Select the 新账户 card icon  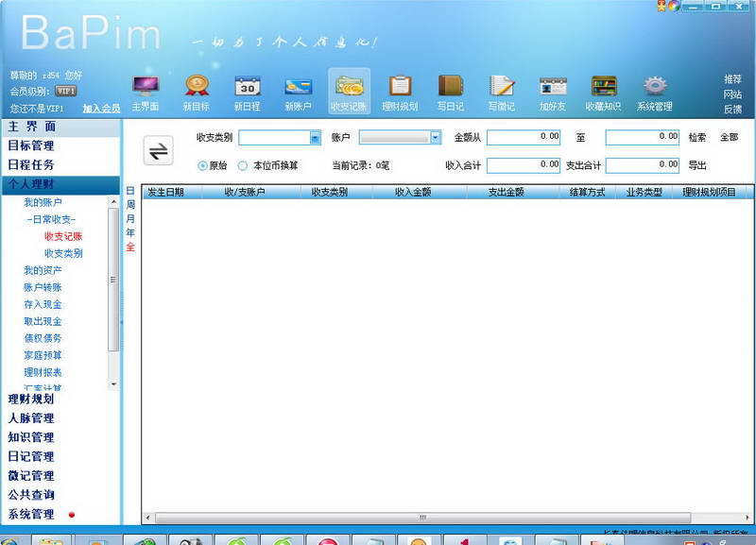click(298, 87)
